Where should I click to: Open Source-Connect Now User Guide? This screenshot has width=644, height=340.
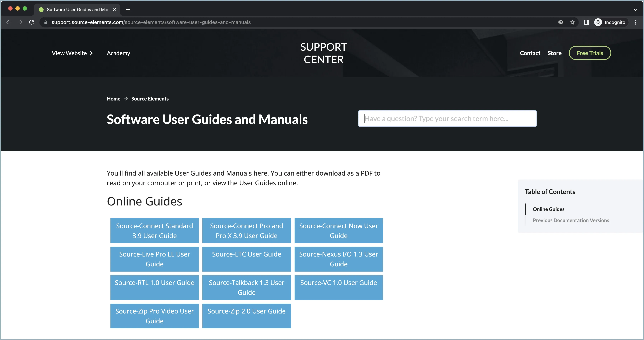click(x=338, y=231)
